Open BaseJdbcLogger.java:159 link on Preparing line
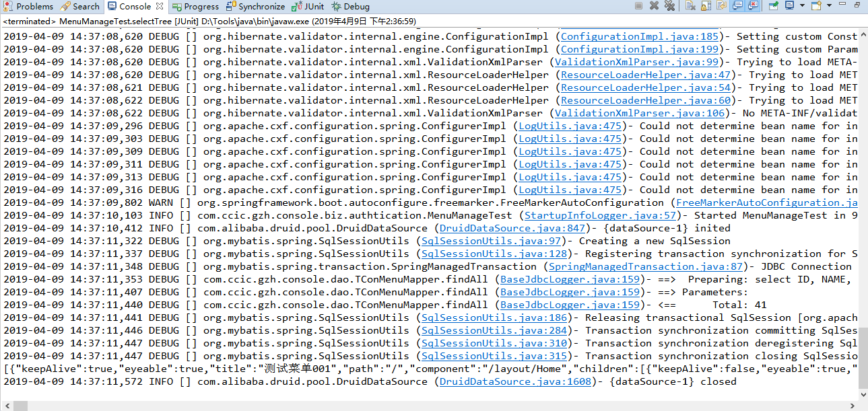 [x=570, y=279]
